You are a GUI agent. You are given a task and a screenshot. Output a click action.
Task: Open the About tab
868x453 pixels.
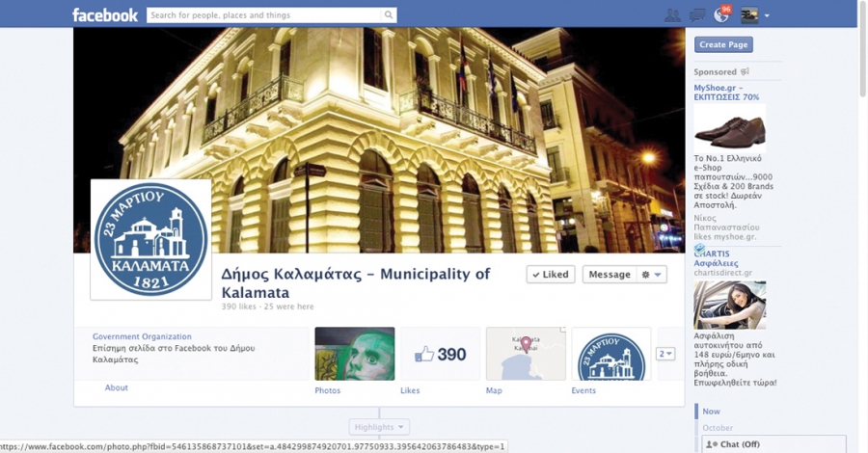pos(117,387)
